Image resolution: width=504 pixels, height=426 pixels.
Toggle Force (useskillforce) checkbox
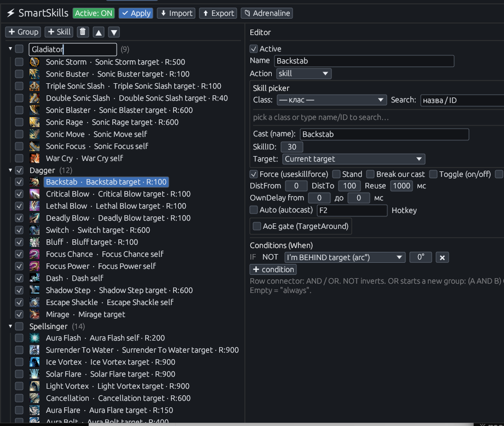254,174
